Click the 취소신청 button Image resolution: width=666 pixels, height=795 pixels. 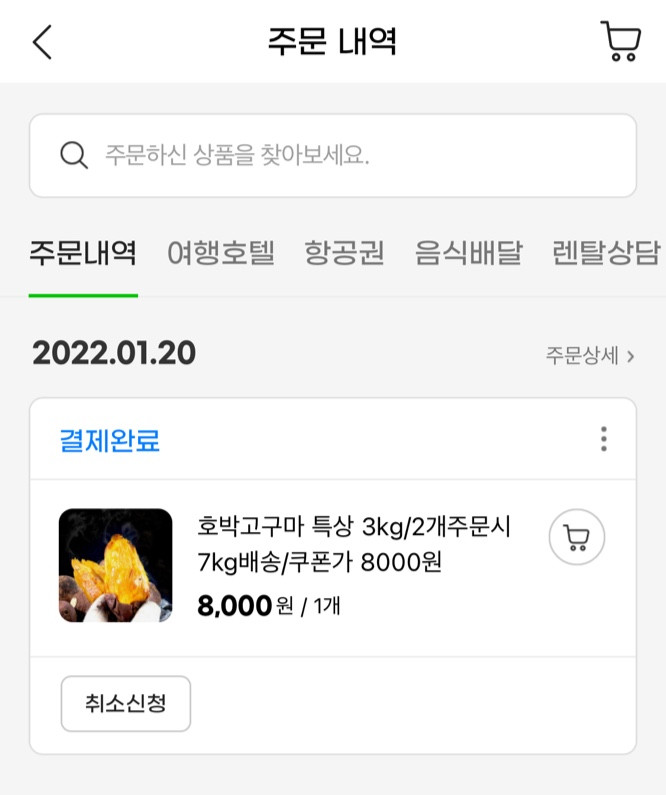coord(126,703)
